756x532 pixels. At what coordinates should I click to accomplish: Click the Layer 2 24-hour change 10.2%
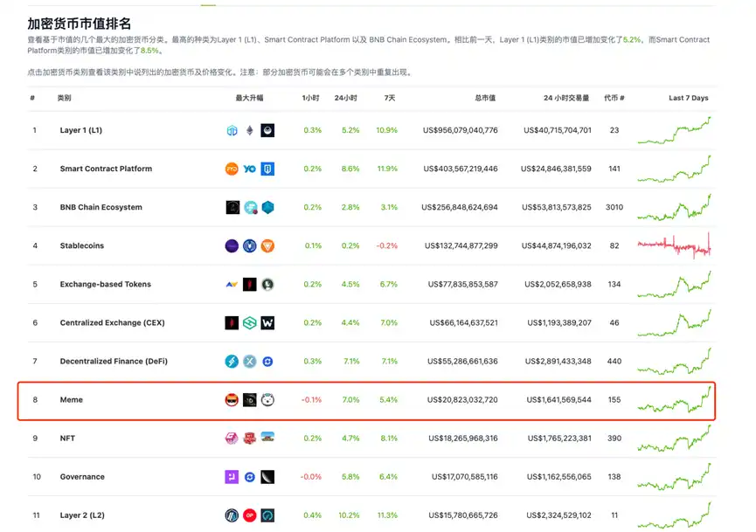pyautogui.click(x=349, y=515)
